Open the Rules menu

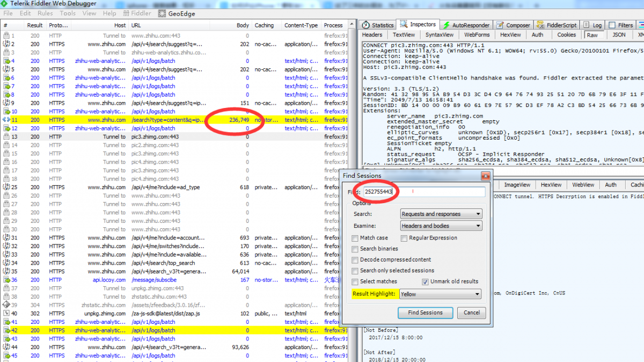click(x=45, y=13)
